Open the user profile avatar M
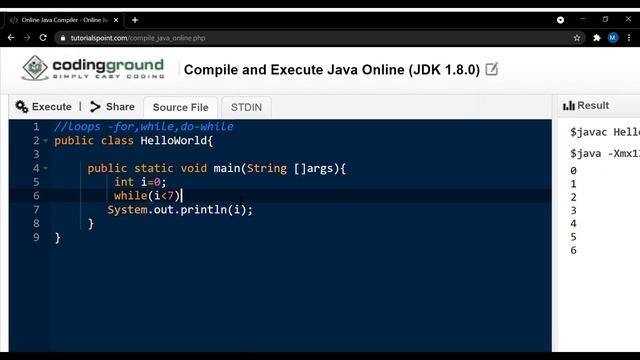This screenshot has height=360, width=640. point(613,38)
